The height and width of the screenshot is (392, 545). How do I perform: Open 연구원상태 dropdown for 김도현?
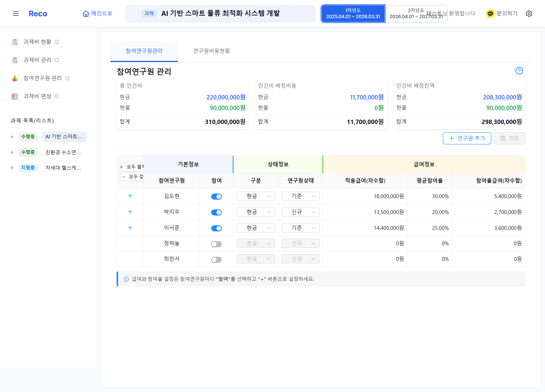pos(300,196)
